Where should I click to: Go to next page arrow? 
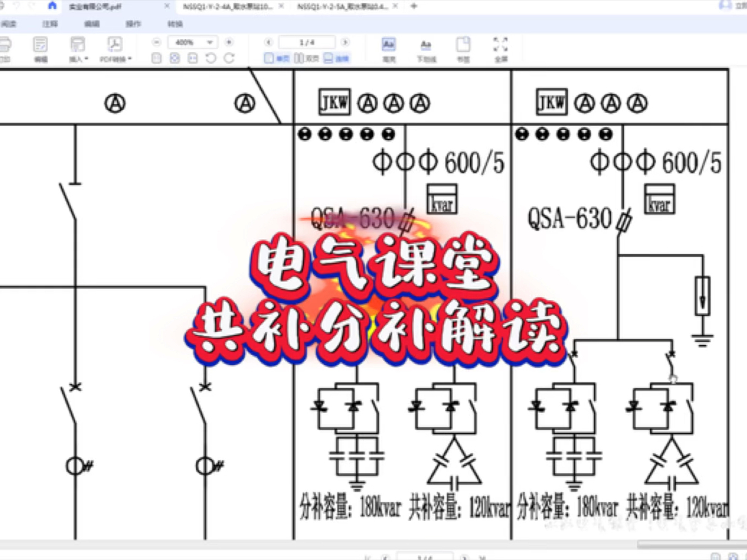point(345,42)
